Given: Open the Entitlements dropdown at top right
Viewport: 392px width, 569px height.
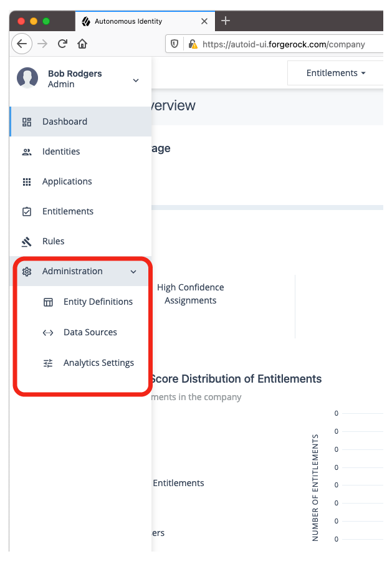Looking at the screenshot, I should point(336,73).
